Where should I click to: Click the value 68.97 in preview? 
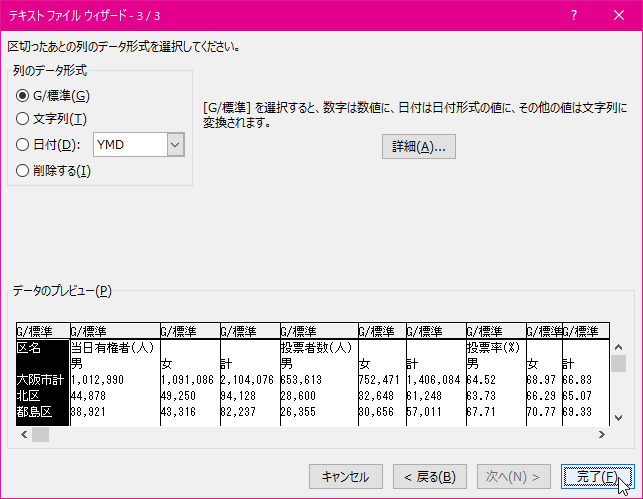point(541,380)
